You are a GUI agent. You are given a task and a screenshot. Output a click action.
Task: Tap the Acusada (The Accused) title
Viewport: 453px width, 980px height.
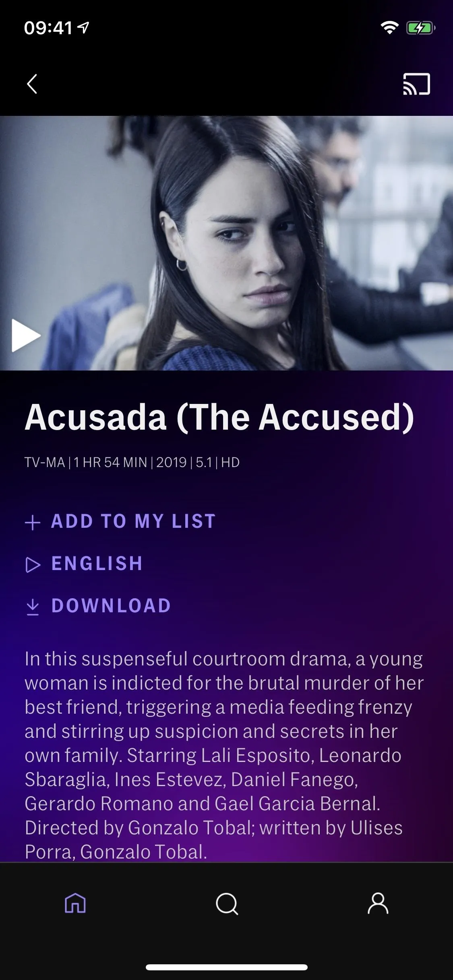[219, 417]
